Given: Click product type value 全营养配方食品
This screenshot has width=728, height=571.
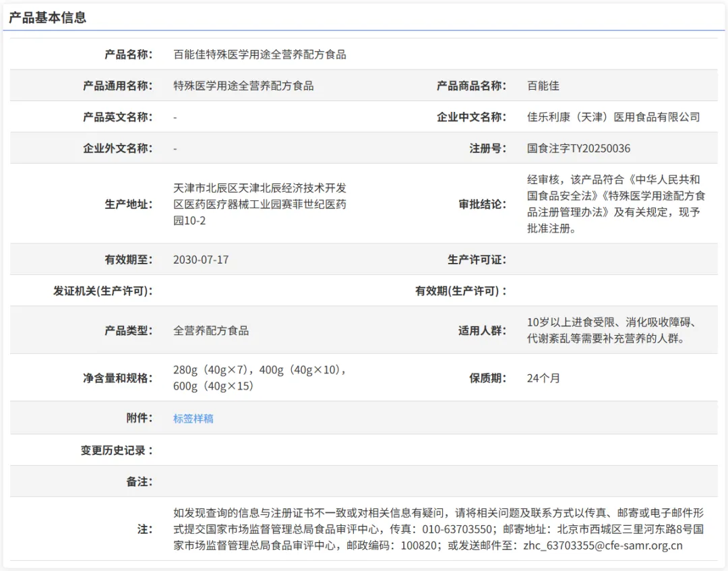Looking at the screenshot, I should click(211, 330).
